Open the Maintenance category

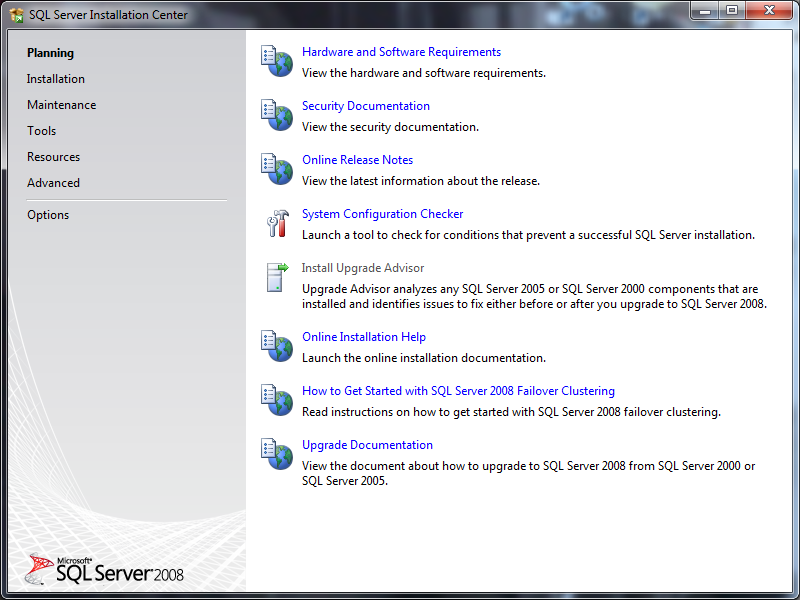coord(62,105)
